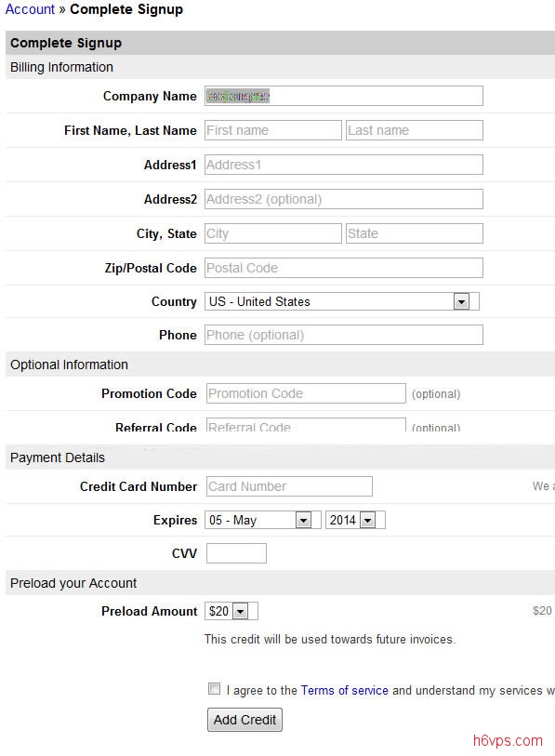The height and width of the screenshot is (756, 555).
Task: Focus the First name field
Action: click(273, 130)
